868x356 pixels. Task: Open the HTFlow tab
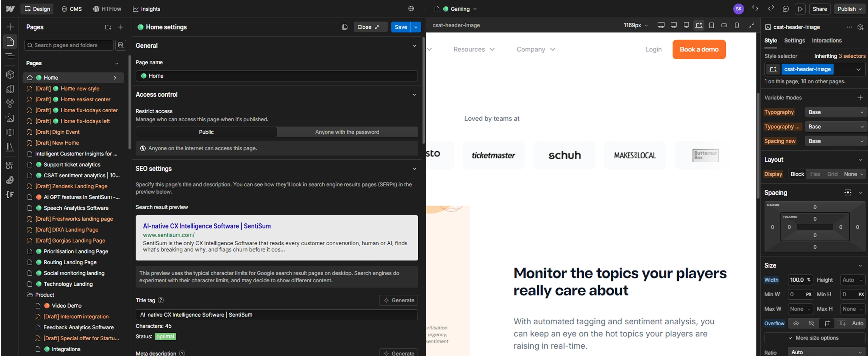click(107, 9)
